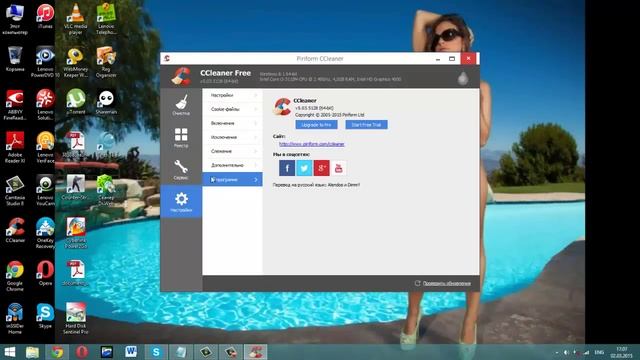The width and height of the screenshot is (640, 360).
Task: Click the CCleaner logo in the header
Action: 181,76
